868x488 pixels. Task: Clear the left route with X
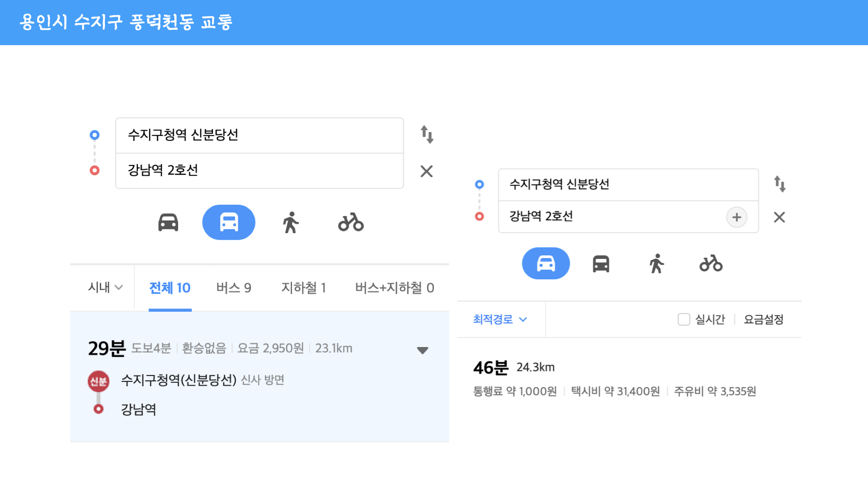click(426, 171)
